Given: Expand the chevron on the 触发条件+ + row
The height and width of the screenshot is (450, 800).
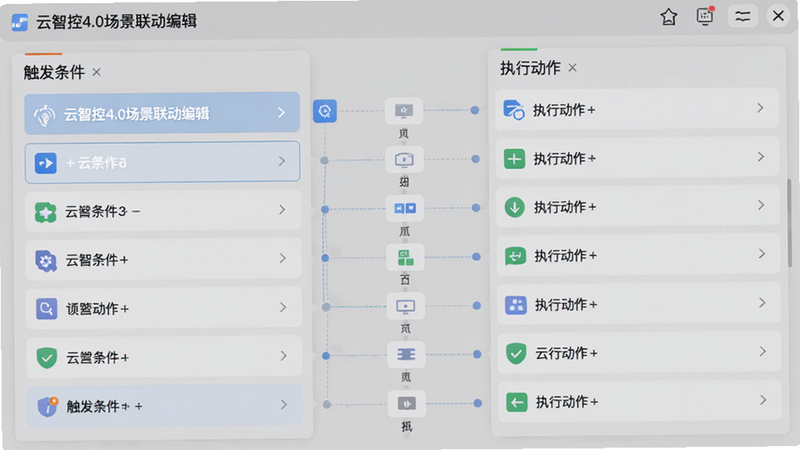Looking at the screenshot, I should click(284, 405).
